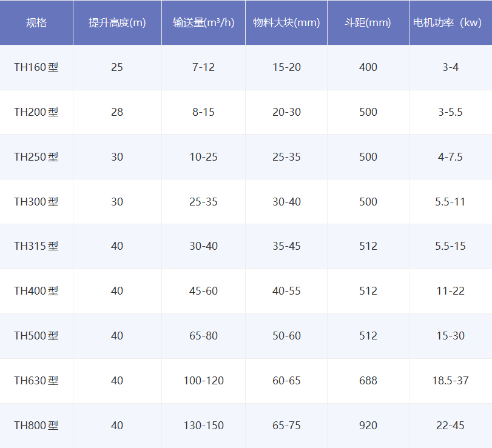Viewport: 492px width, 448px height.
Task: Select the TH200型 row label
Action: (36, 112)
